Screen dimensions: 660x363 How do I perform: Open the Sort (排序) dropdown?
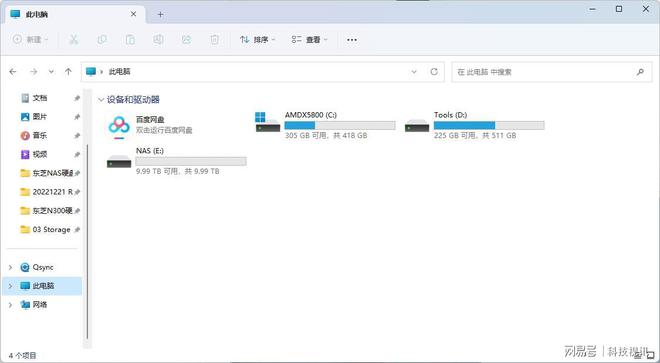click(257, 40)
